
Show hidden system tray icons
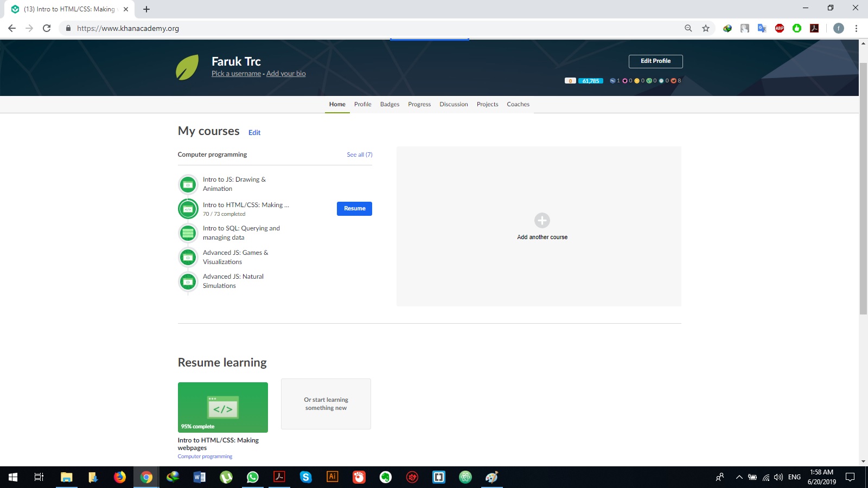coord(739,477)
